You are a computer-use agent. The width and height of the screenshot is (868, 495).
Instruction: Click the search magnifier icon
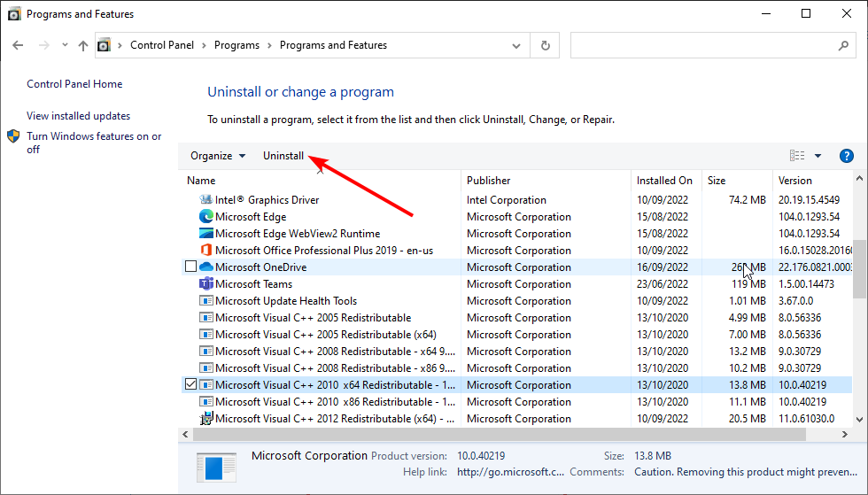point(843,45)
